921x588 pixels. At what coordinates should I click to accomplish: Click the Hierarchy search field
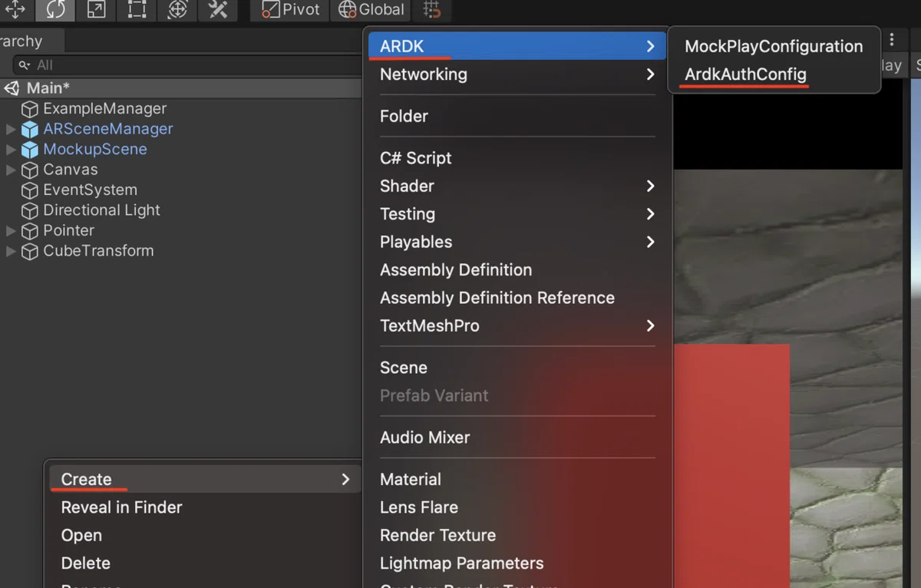(187, 65)
